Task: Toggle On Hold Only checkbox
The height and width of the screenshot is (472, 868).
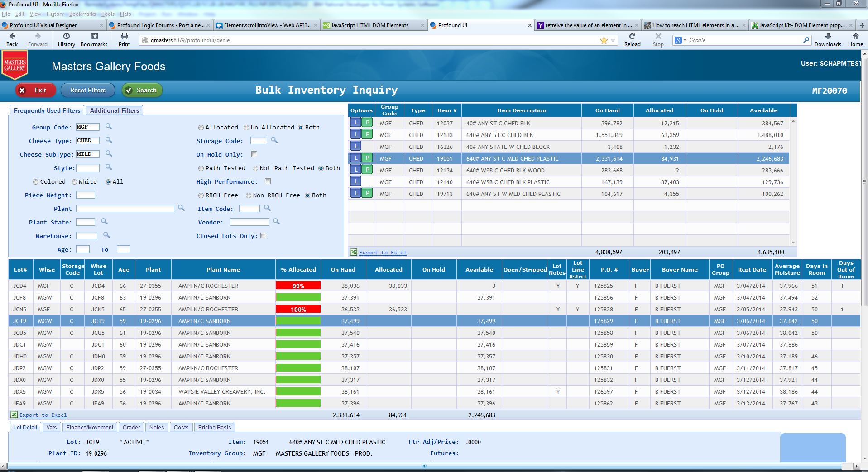Action: click(254, 154)
